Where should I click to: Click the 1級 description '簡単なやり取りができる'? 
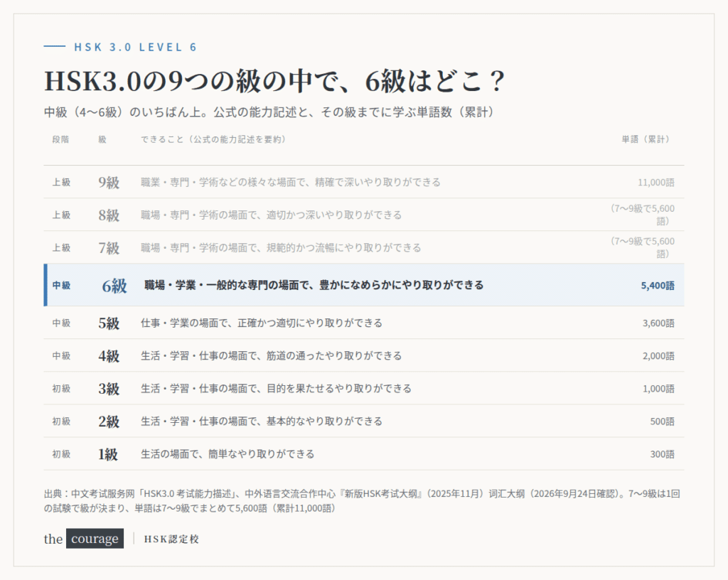(x=262, y=454)
